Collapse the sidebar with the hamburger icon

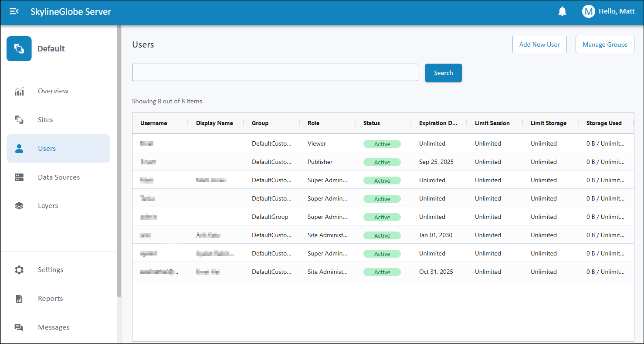pyautogui.click(x=14, y=11)
